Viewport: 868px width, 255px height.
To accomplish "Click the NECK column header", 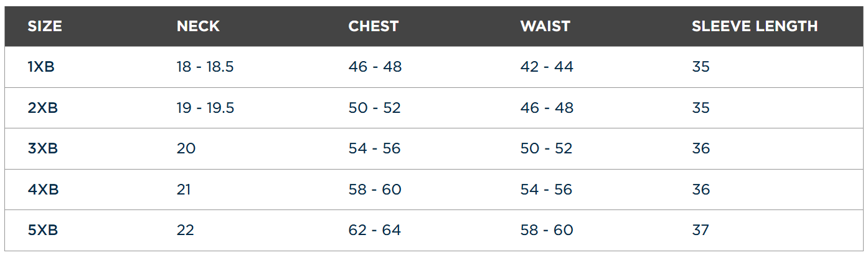I will click(198, 26).
